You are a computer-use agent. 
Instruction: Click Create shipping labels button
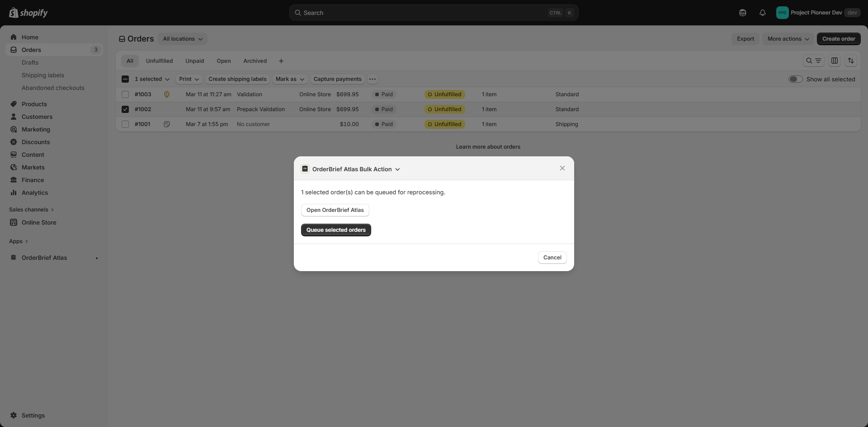[x=237, y=79]
